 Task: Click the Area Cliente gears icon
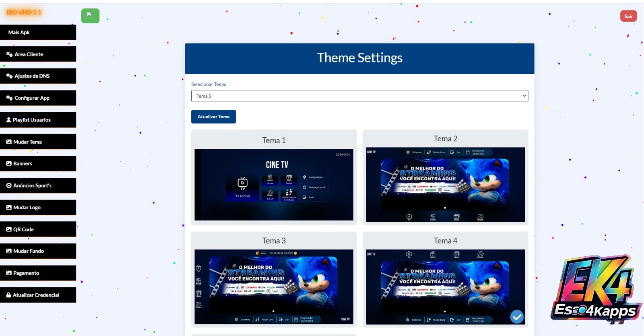9,54
